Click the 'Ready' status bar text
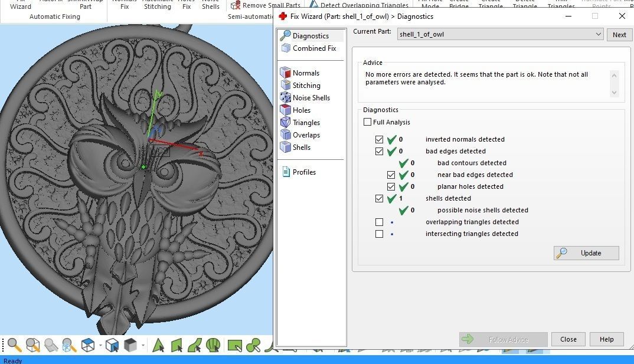 12,361
